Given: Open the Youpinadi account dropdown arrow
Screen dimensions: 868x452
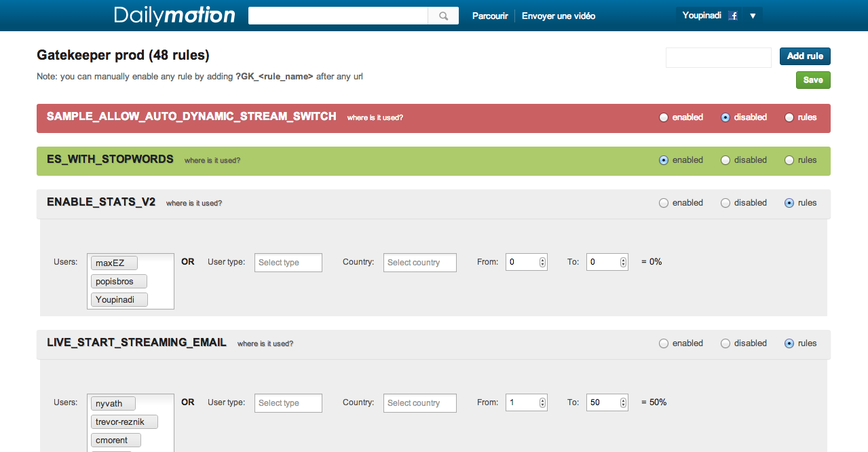Looking at the screenshot, I should point(753,16).
